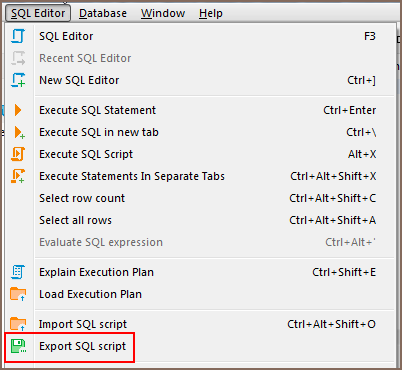This screenshot has height=370, width=402.
Task: Click the Explain Execution Plan icon
Action: click(x=18, y=272)
